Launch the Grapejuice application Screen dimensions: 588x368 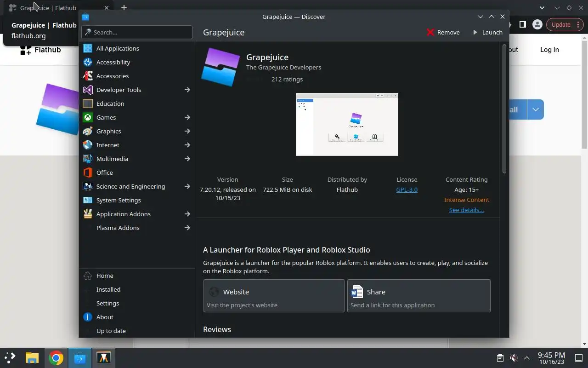click(x=487, y=32)
